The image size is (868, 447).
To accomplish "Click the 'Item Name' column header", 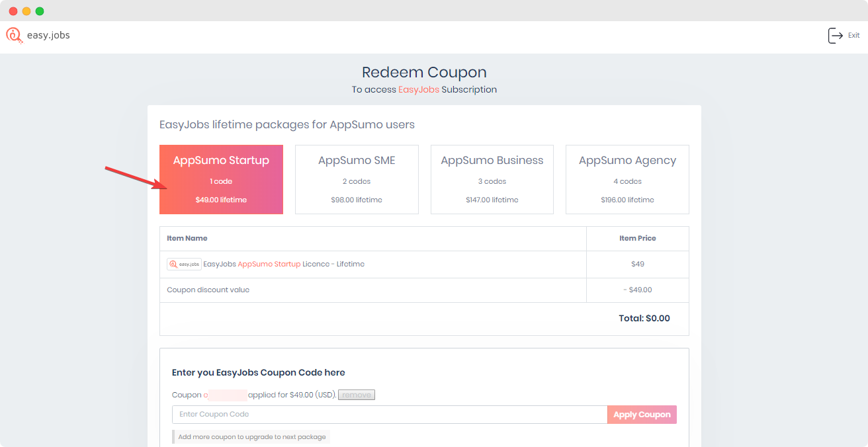I will pos(187,238).
